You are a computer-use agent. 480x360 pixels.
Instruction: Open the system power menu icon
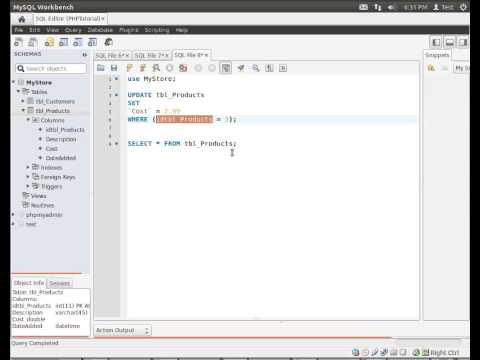pyautogui.click(x=464, y=7)
